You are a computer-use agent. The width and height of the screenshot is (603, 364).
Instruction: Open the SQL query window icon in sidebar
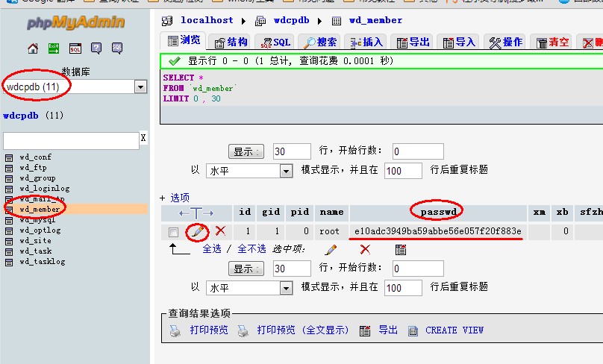75,48
